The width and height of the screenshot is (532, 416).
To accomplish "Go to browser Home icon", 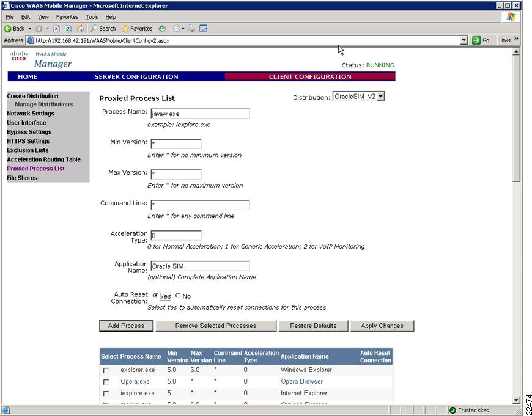I will tap(80, 29).
